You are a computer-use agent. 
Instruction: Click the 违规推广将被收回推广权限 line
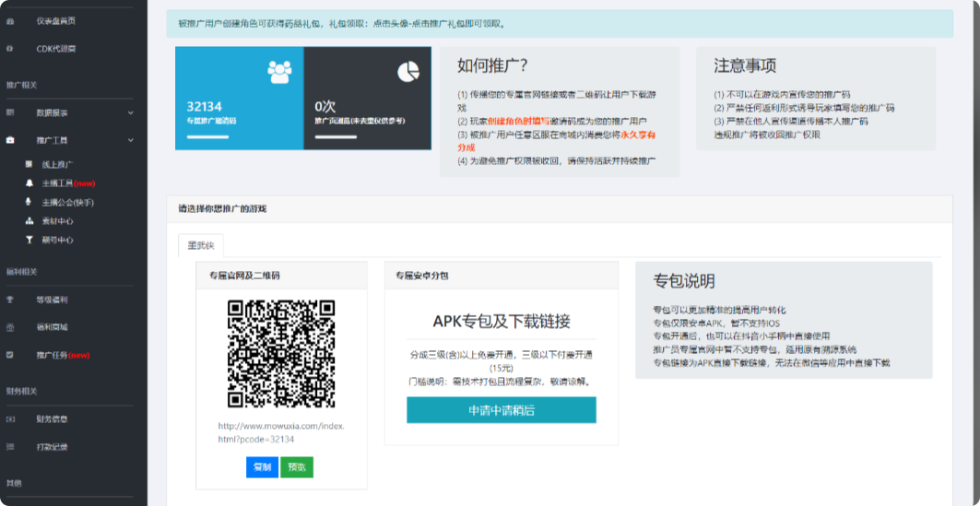[x=767, y=135]
